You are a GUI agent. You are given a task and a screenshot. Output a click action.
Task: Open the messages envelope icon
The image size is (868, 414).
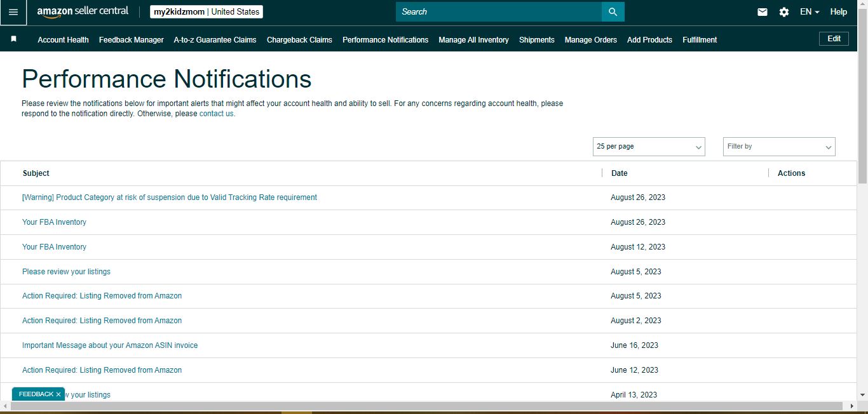pyautogui.click(x=763, y=12)
